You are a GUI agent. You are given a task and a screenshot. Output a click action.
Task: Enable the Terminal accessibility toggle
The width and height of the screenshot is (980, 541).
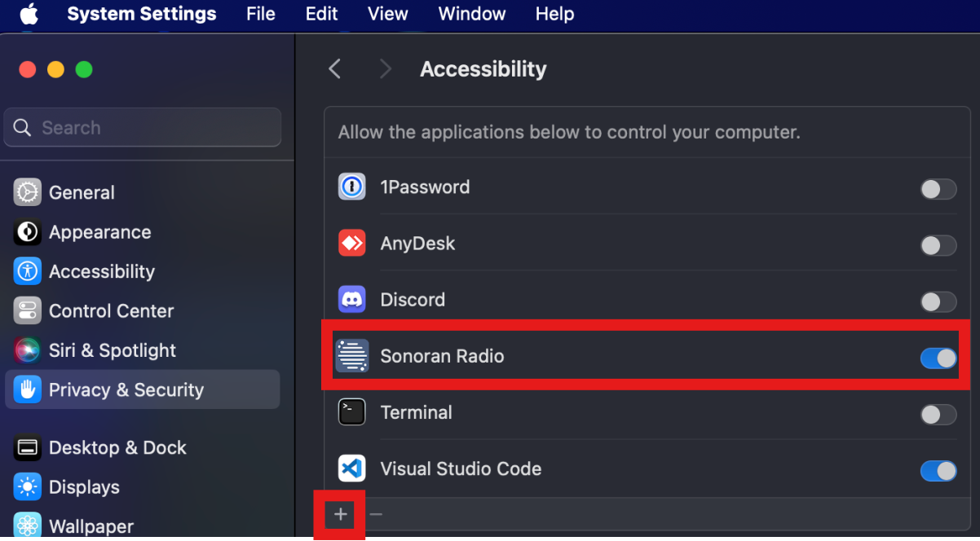click(938, 414)
